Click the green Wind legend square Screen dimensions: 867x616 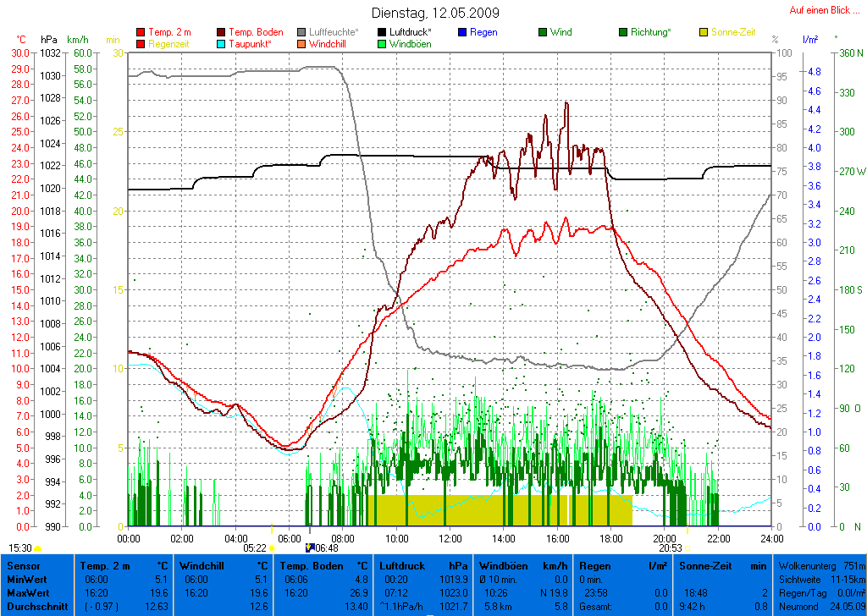(543, 32)
